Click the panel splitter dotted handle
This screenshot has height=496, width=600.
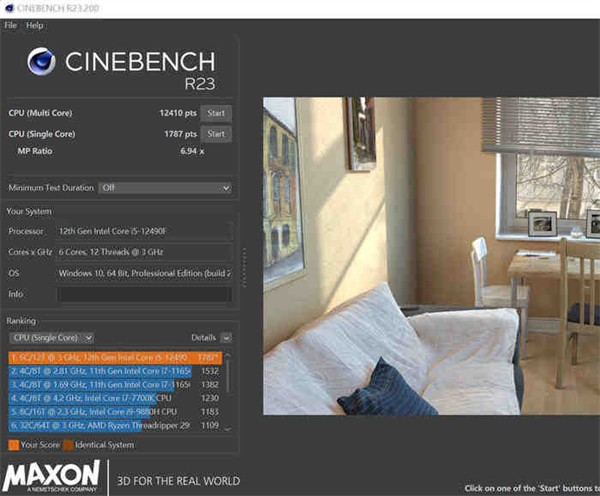click(245, 267)
